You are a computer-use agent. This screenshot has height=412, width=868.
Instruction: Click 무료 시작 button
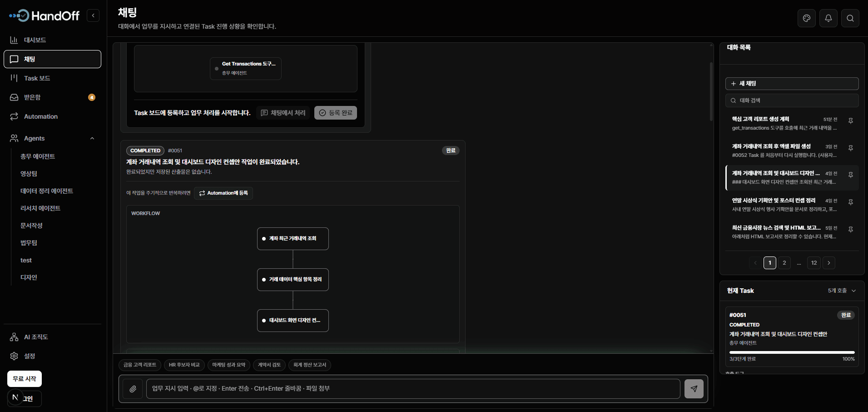coord(25,379)
